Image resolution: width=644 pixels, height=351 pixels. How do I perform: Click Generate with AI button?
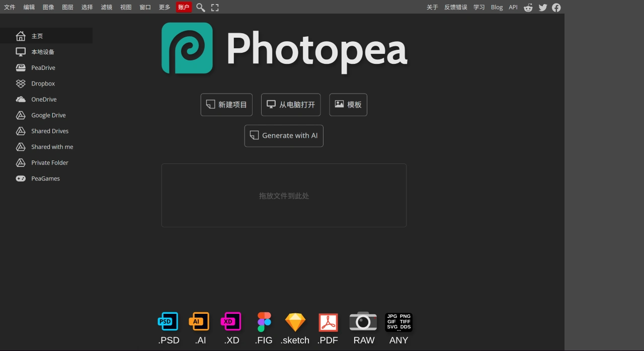[x=284, y=136]
